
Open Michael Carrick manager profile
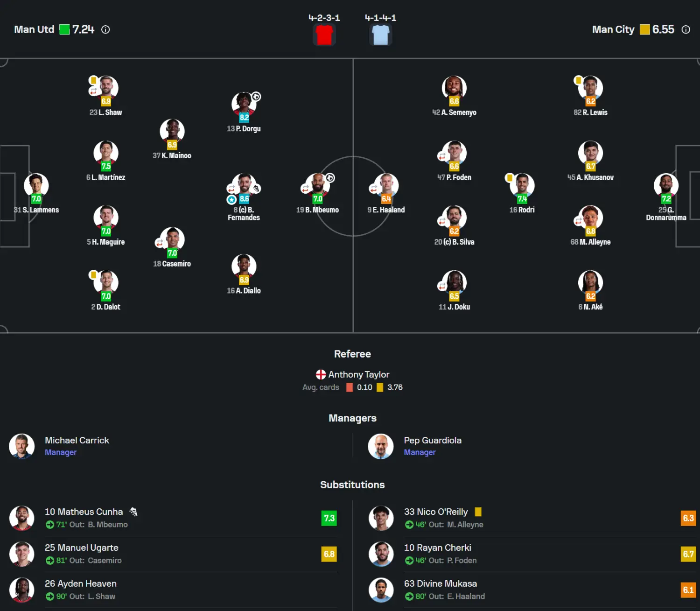[x=77, y=440]
